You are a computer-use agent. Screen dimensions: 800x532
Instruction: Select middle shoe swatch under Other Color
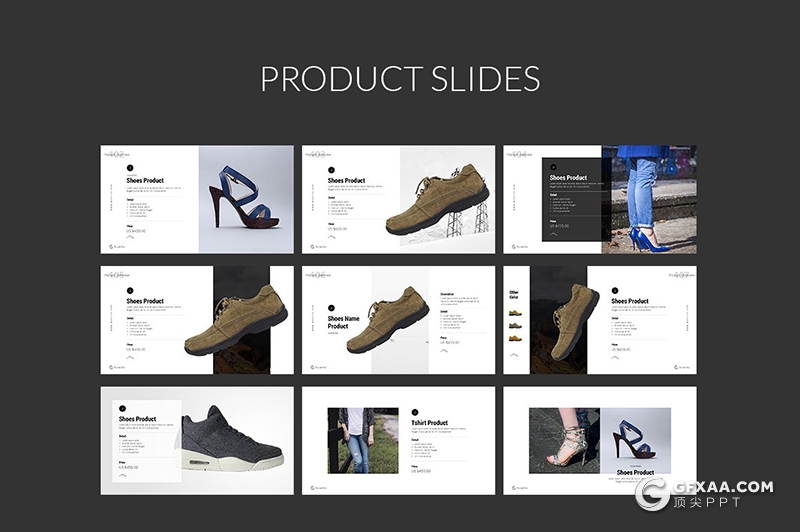click(515, 325)
